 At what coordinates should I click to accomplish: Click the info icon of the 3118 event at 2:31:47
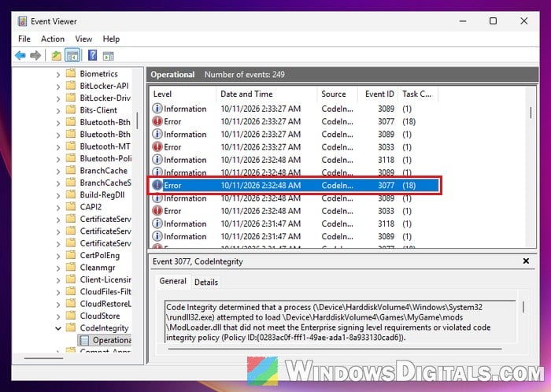click(x=157, y=224)
